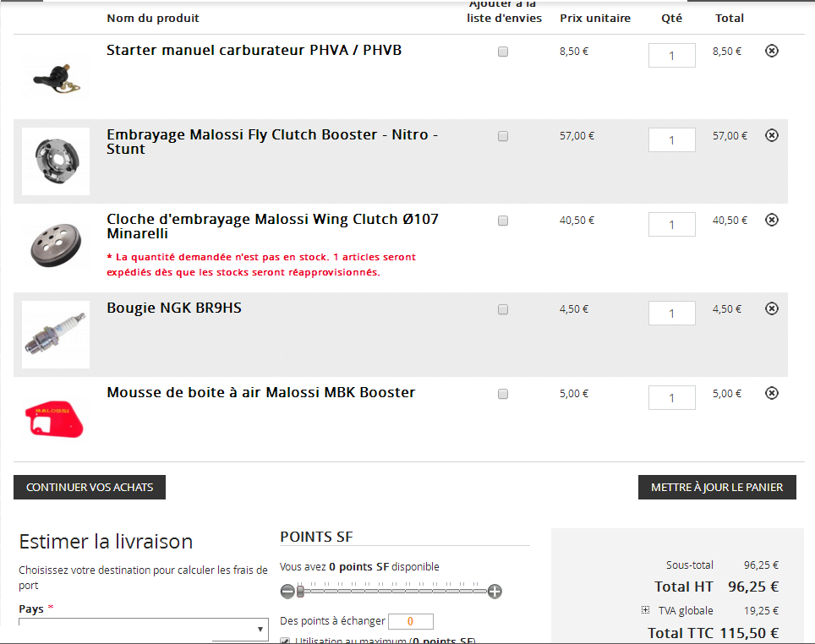
Task: Tick wishlist checkbox for Bougie NGK BR9HS
Action: tap(503, 309)
